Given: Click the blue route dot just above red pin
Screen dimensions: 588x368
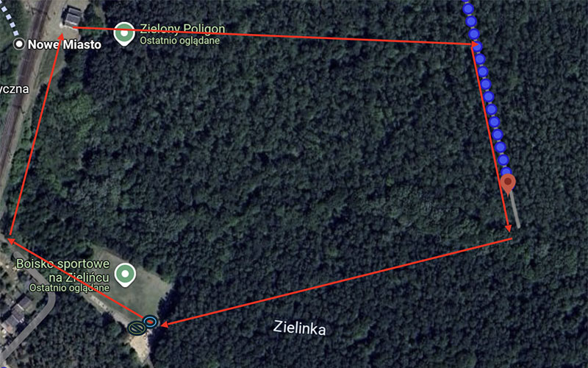Looking at the screenshot, I should (506, 172).
